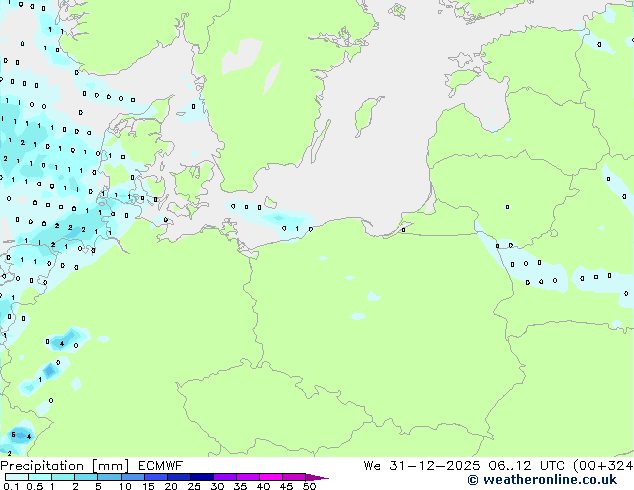Click the legend value '45'
Image resolution: width=634 pixels, height=490 pixels.
(x=286, y=486)
